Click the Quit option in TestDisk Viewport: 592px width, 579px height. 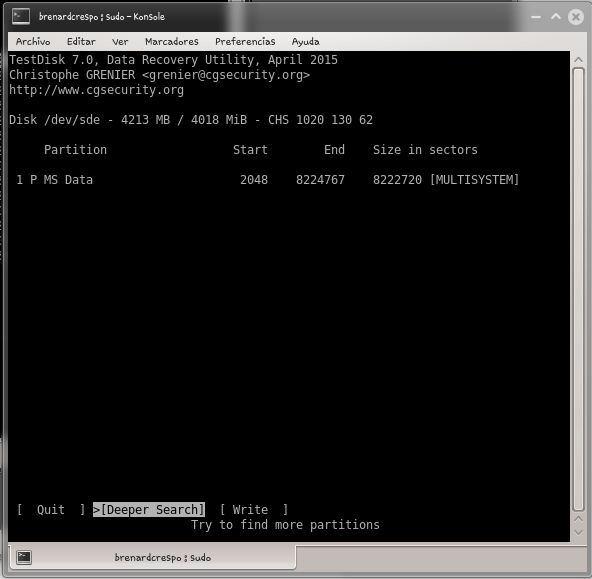point(51,510)
